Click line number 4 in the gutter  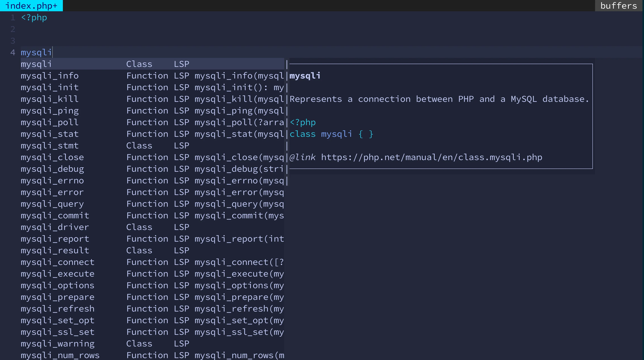[x=12, y=52]
